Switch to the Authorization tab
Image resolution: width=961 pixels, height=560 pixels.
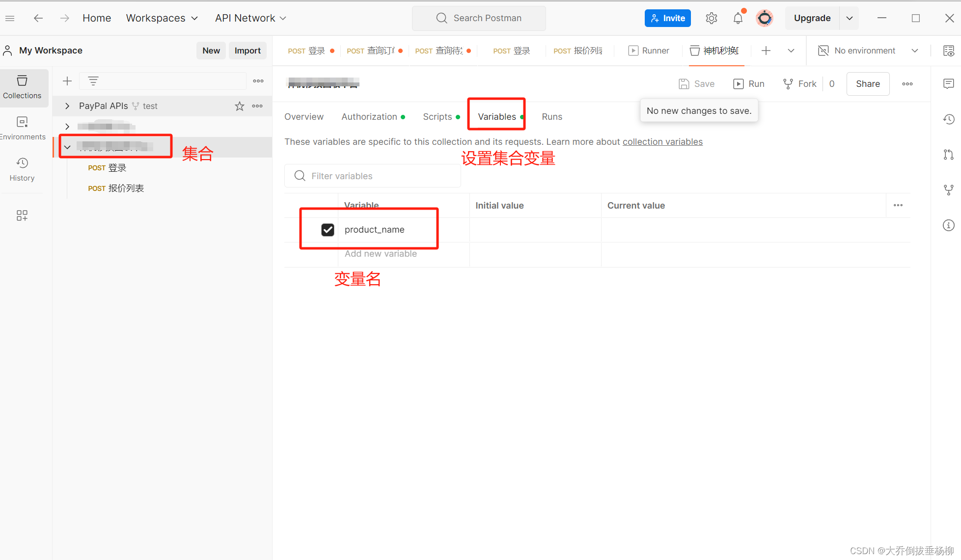click(x=369, y=117)
